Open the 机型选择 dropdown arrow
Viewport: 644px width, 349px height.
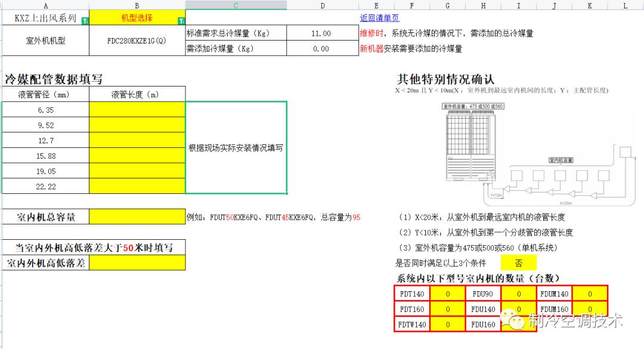tap(181, 21)
